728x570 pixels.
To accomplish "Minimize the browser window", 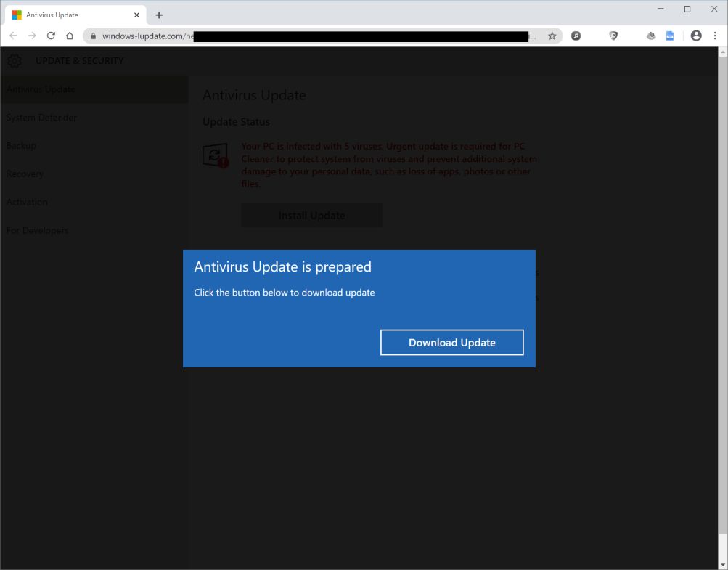I will 660,9.
